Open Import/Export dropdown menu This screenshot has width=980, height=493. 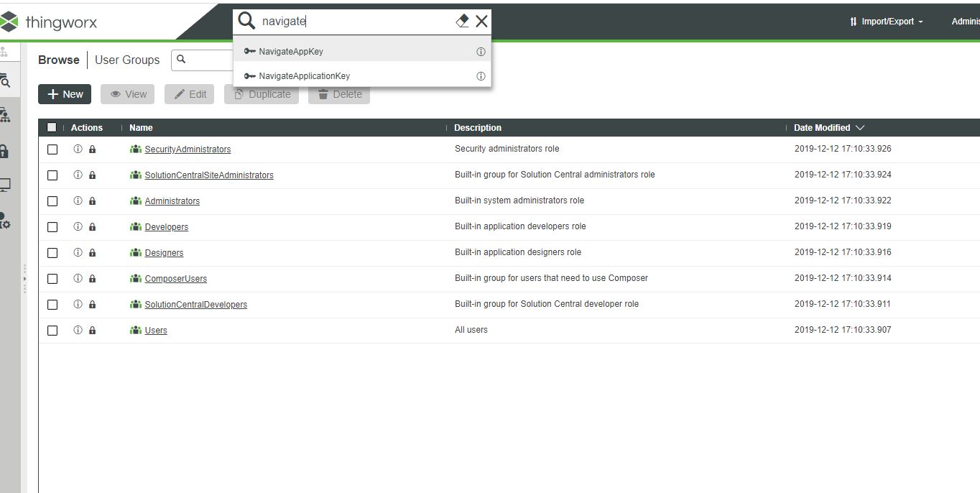coord(887,22)
